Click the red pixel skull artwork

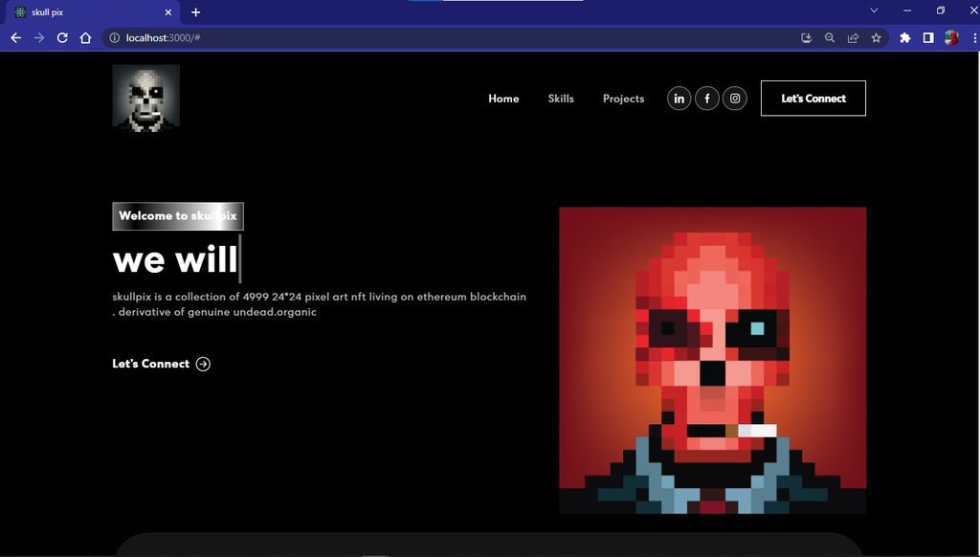pos(712,361)
